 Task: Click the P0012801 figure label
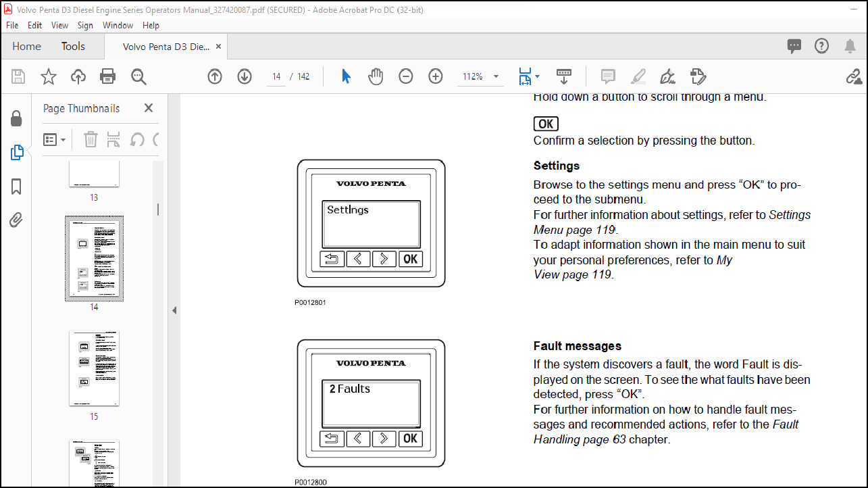(310, 303)
